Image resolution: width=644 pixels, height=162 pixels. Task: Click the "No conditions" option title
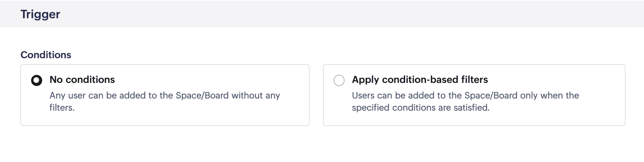click(x=82, y=79)
